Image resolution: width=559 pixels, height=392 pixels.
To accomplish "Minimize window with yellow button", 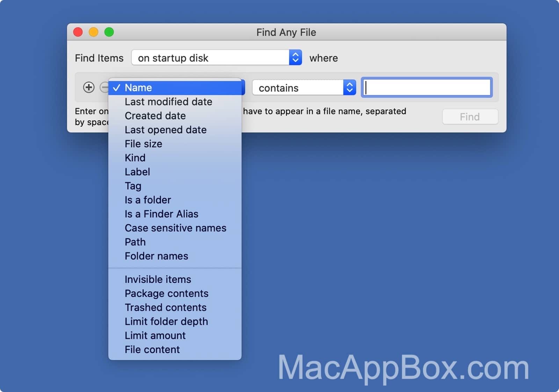I will coord(94,32).
